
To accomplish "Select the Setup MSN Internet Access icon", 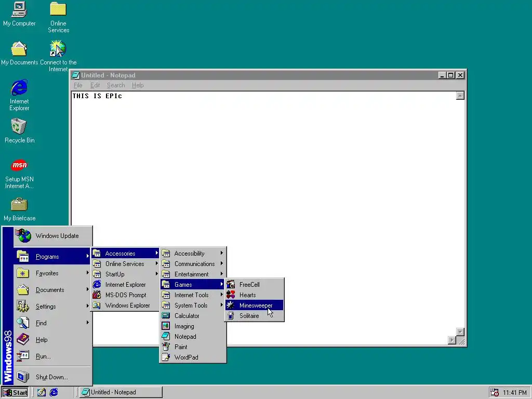I will tap(19, 174).
